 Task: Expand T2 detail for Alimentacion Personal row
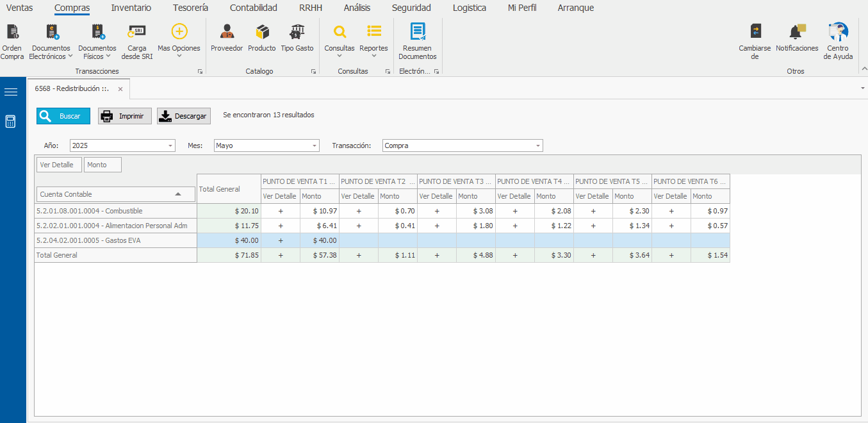click(359, 226)
